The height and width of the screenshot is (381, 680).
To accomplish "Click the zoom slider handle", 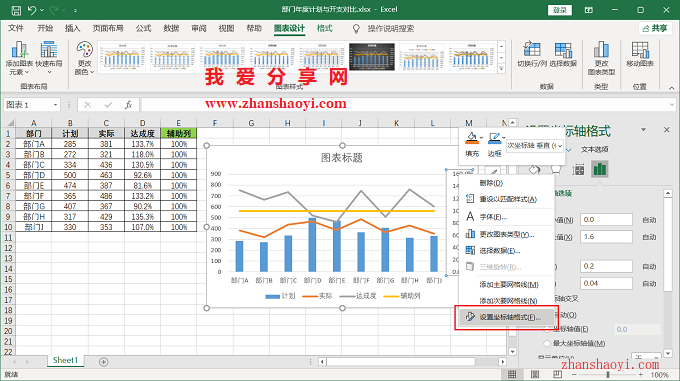I will 608,374.
